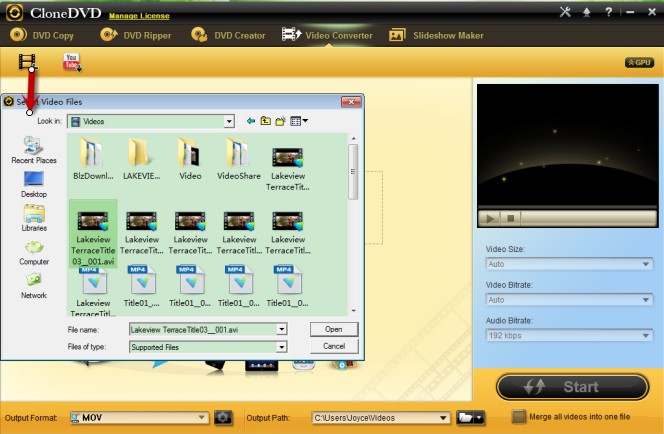Select the Video folder

click(x=190, y=159)
